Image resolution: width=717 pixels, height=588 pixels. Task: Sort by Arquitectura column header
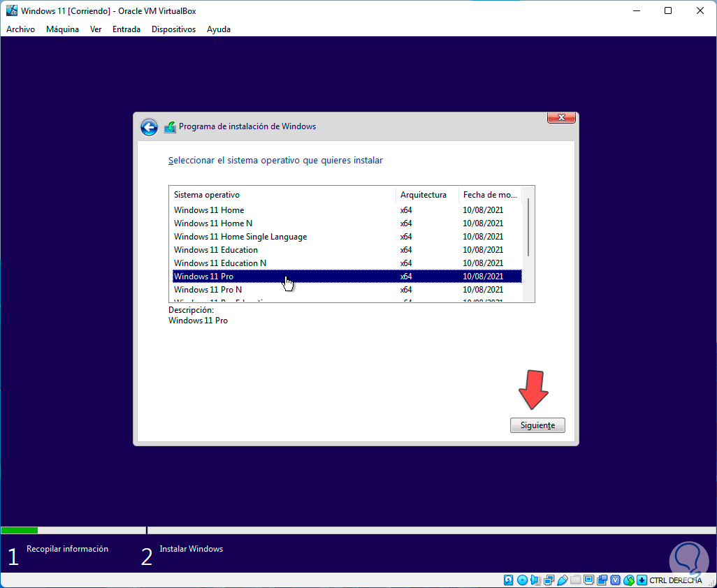coord(427,195)
